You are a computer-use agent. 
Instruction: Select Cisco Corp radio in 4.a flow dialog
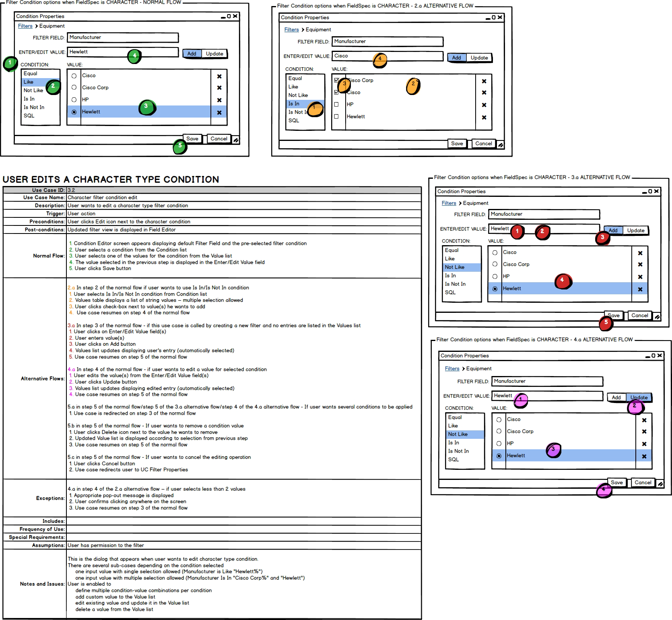tap(499, 431)
